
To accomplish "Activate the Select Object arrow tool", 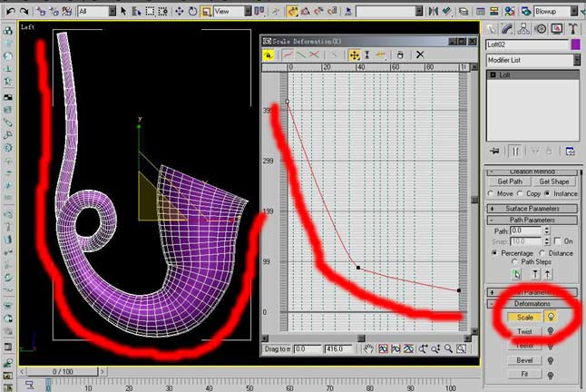I will (x=123, y=12).
